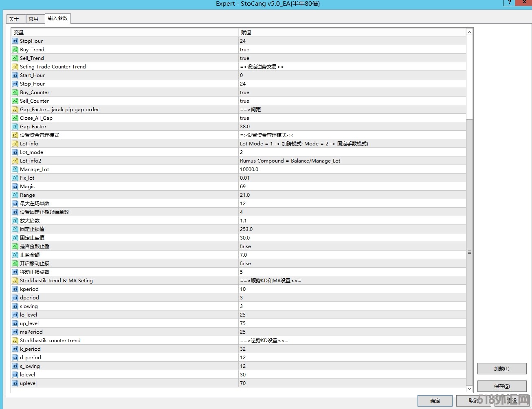Click the integer icon beside Magic
Image resolution: width=532 pixels, height=409 pixels.
[x=15, y=187]
